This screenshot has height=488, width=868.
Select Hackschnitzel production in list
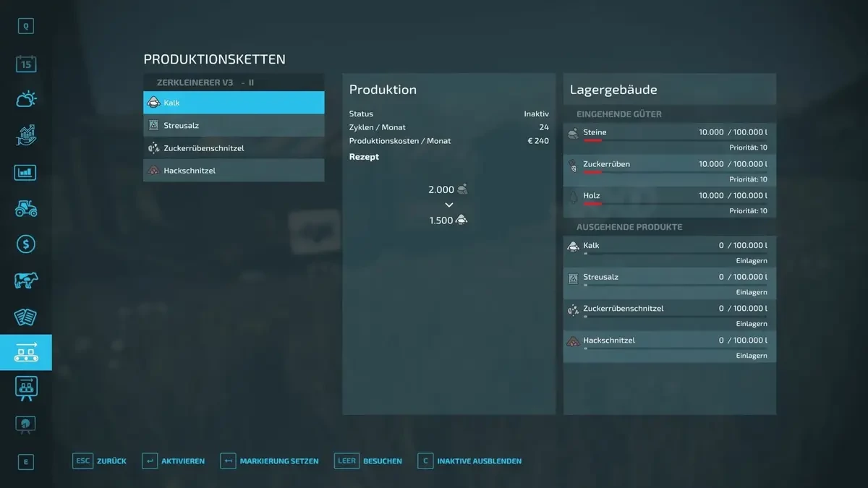(234, 171)
